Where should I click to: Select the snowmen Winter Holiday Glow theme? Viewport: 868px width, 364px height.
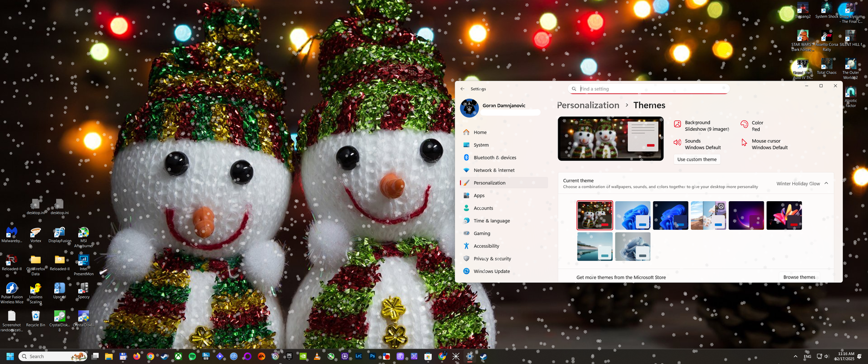click(x=595, y=215)
